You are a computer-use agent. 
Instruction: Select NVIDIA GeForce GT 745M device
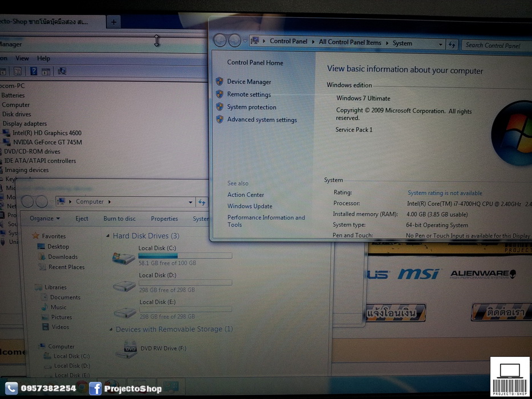point(47,142)
